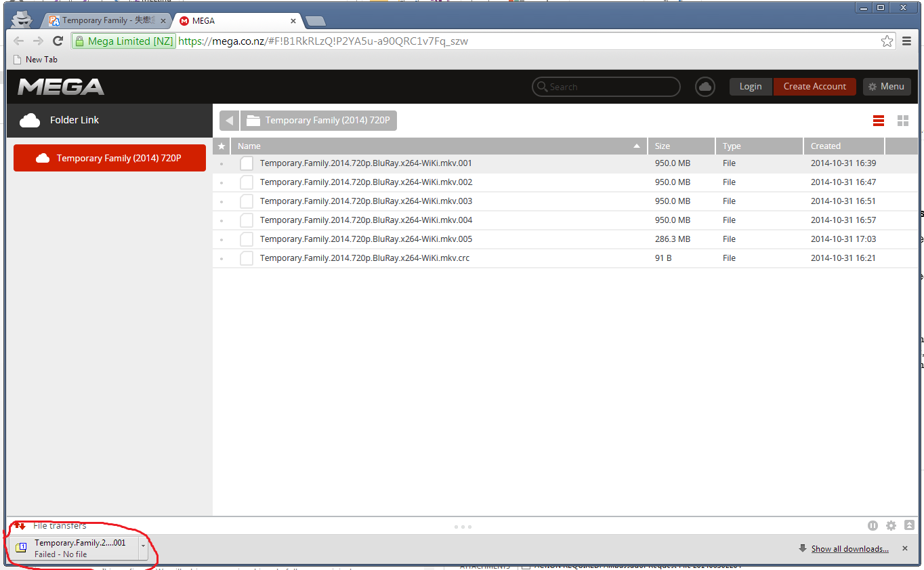Click the Folder Link cloud icon
Screen dimensions: 924x570
[x=30, y=121]
